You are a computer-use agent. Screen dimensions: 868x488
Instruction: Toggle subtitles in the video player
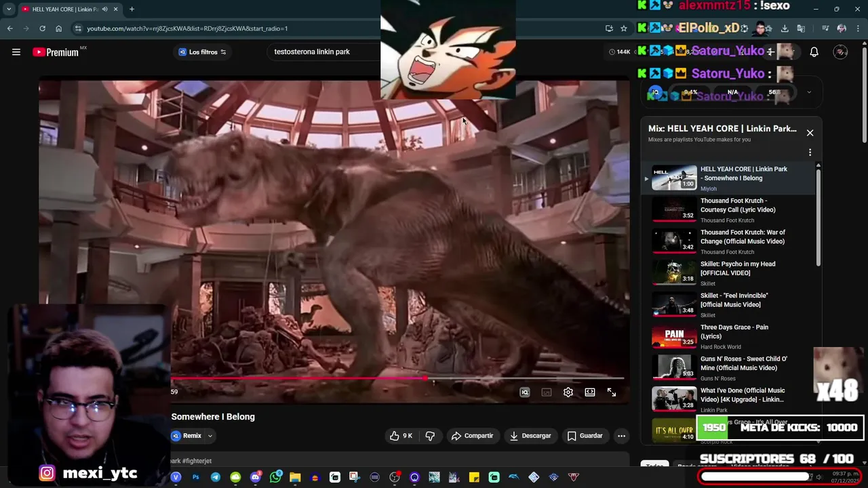click(x=547, y=392)
